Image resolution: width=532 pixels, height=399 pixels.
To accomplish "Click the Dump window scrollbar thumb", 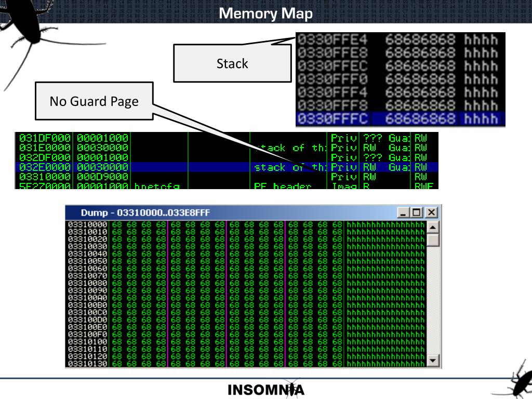I will (433, 240).
